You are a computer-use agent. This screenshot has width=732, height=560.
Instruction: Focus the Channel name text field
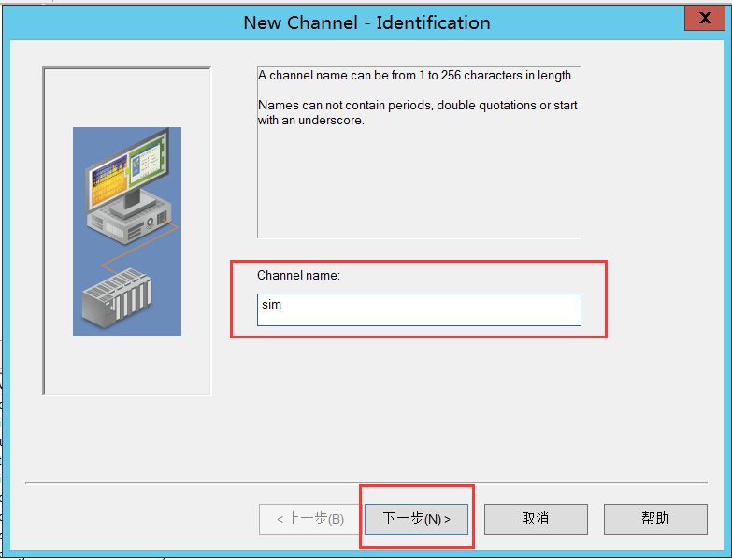(419, 309)
